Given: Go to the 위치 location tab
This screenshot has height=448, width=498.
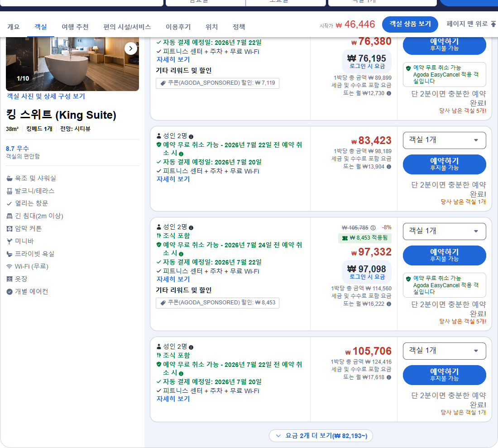Looking at the screenshot, I should point(211,27).
